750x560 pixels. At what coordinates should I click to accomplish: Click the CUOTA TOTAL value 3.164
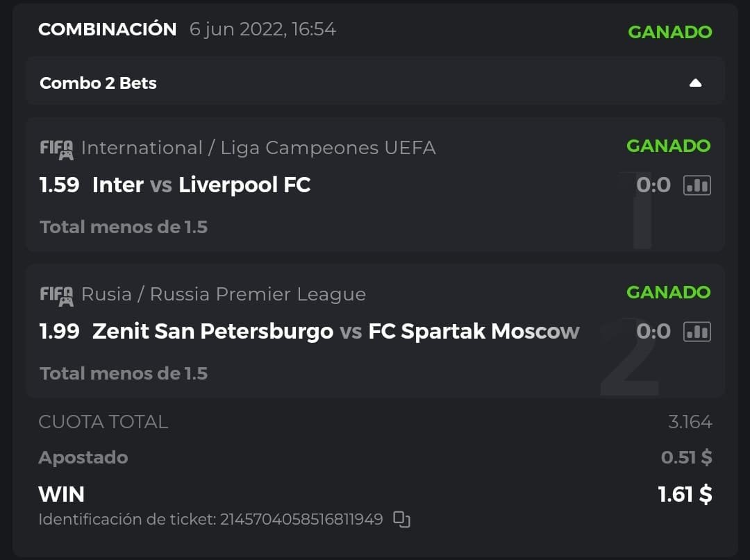click(x=690, y=422)
